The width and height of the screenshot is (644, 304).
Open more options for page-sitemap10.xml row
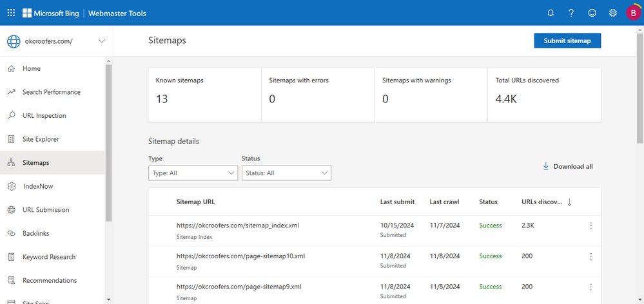point(590,256)
